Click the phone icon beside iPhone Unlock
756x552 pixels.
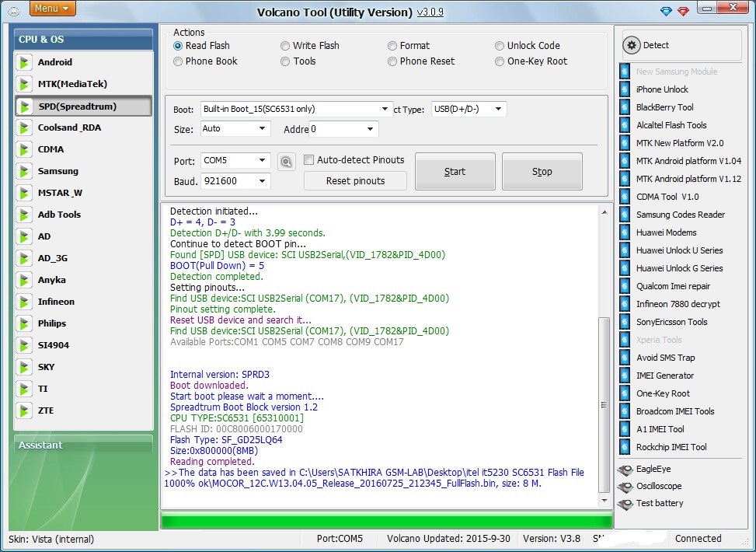[625, 89]
